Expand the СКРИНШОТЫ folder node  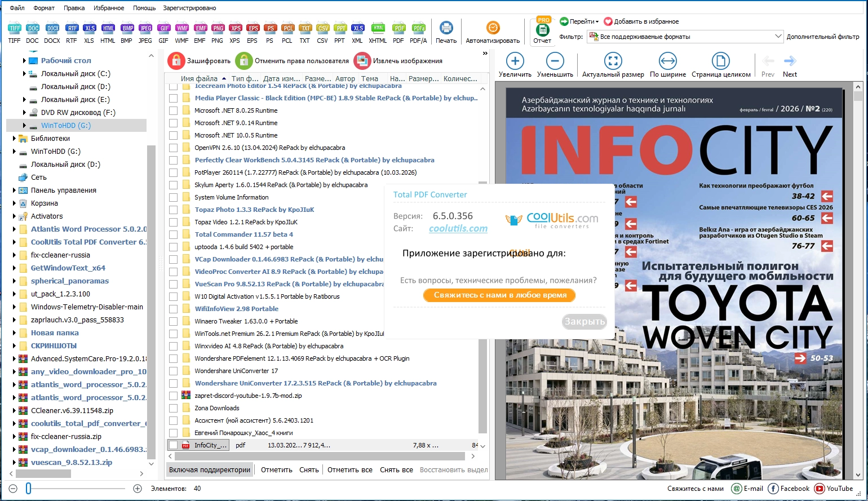coord(14,345)
